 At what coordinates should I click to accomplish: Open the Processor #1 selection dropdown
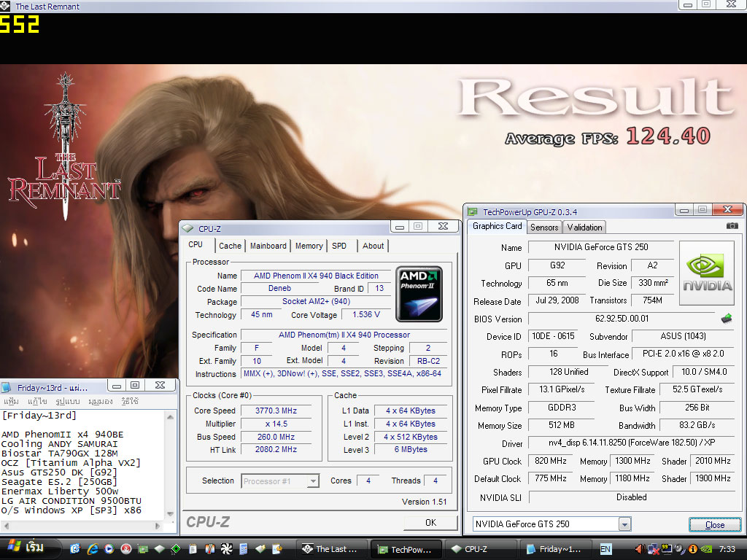click(x=313, y=481)
